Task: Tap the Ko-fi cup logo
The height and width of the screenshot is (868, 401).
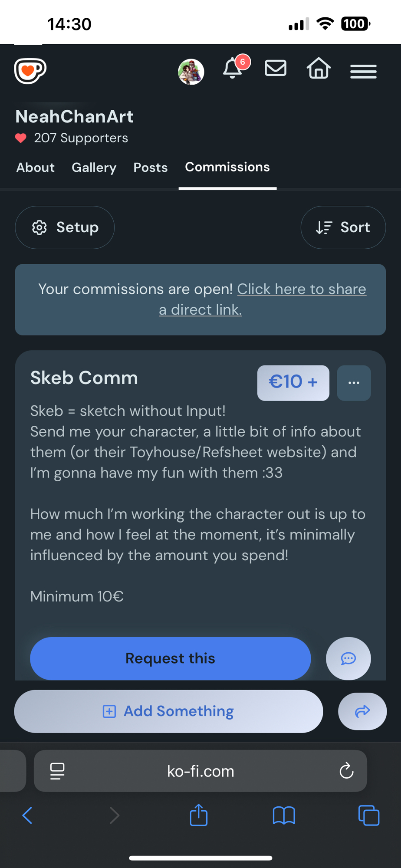Action: (30, 71)
